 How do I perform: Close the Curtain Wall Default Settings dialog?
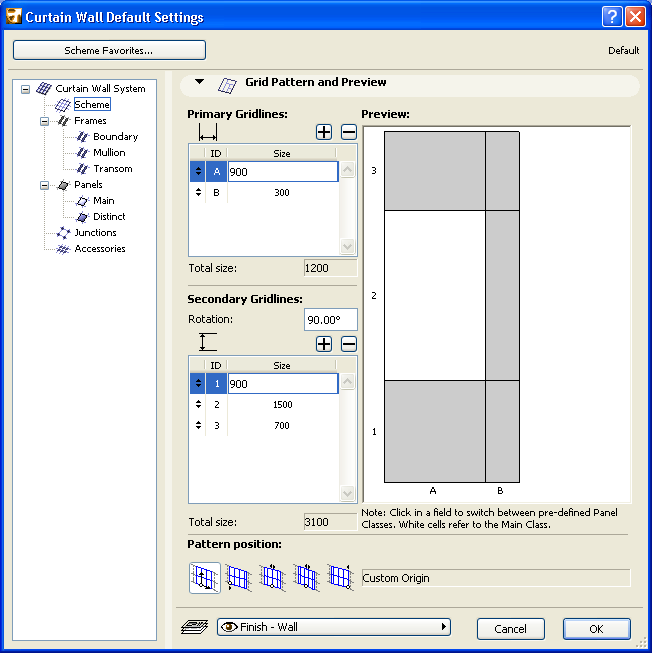pos(635,17)
